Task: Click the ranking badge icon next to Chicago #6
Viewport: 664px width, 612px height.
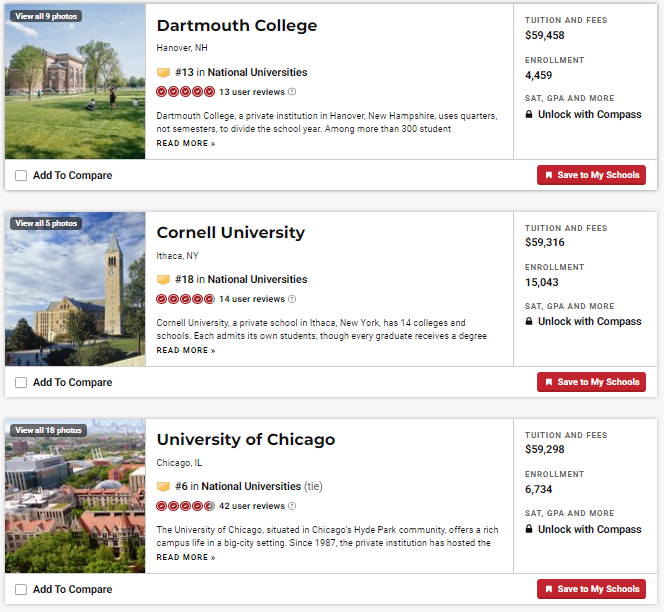Action: point(163,487)
